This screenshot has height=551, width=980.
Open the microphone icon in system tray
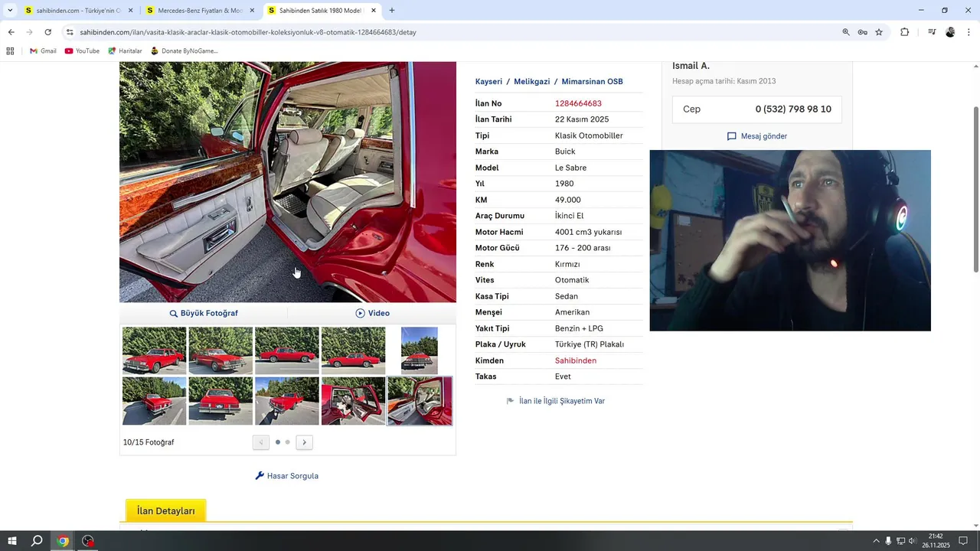[x=888, y=541]
